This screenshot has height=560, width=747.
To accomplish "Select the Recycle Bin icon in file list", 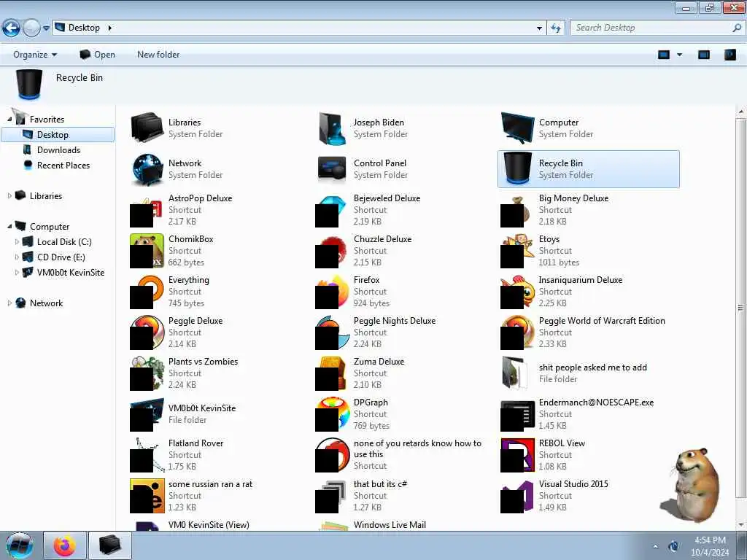I will point(517,168).
